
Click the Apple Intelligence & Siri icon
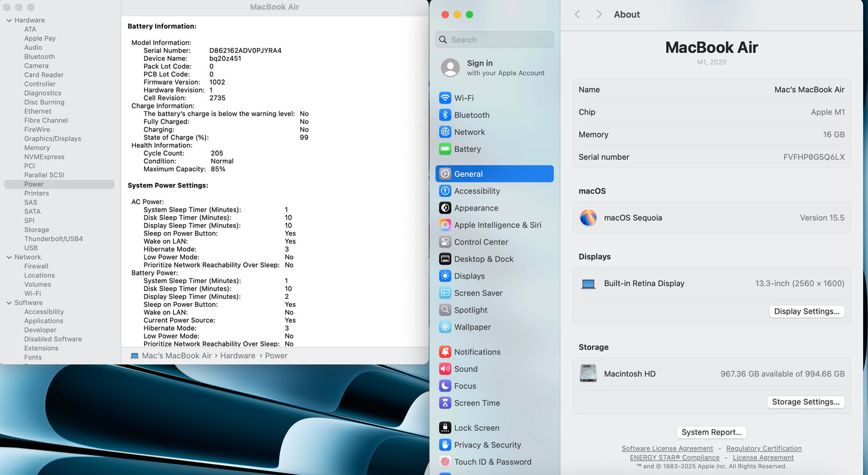pyautogui.click(x=445, y=225)
